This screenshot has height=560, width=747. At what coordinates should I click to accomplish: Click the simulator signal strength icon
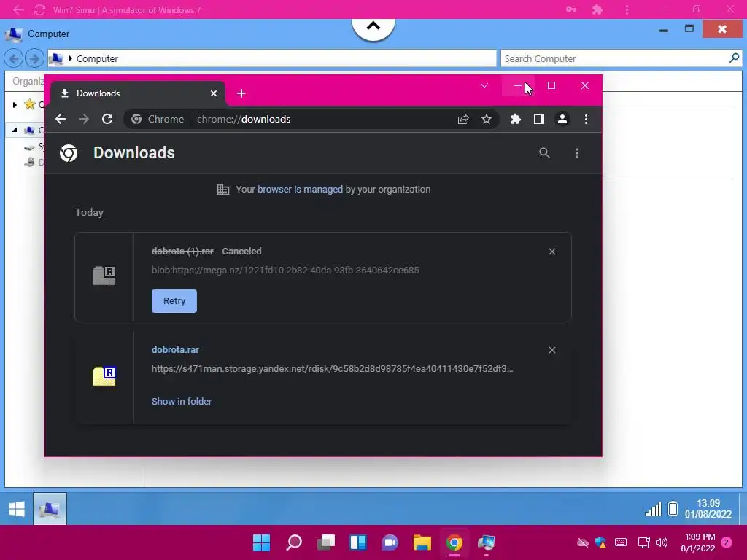point(653,509)
